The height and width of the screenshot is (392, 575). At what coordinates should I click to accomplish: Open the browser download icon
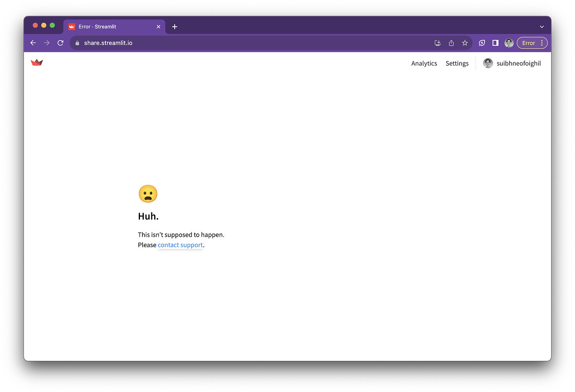click(437, 43)
